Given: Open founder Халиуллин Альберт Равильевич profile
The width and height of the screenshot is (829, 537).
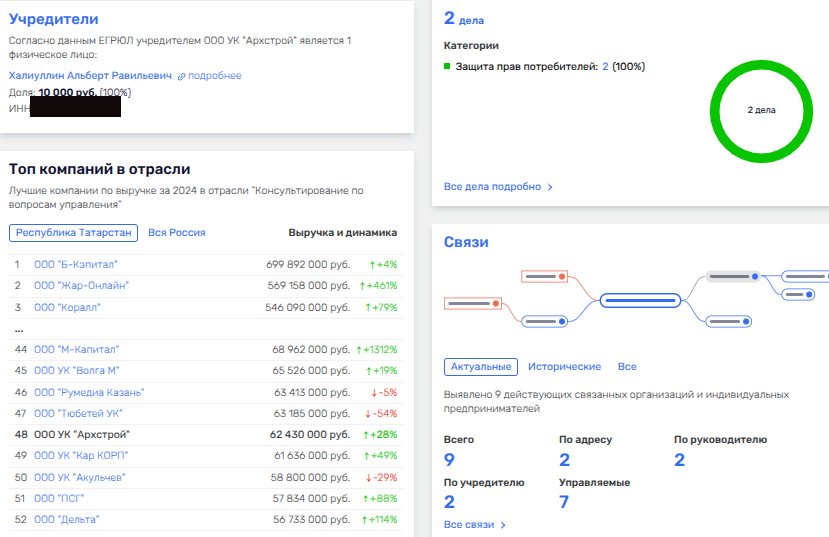Looking at the screenshot, I should click(x=90, y=76).
